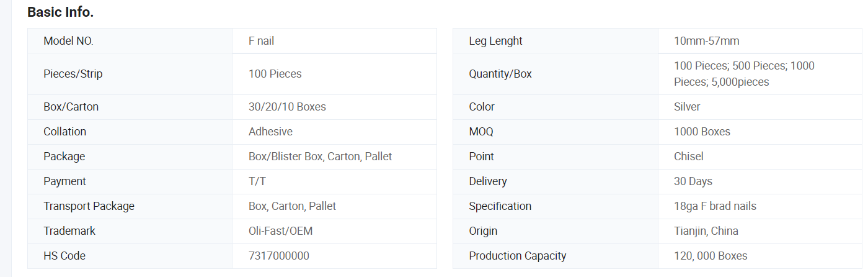Click the Origin 'Tianjin, China' value

[706, 231]
